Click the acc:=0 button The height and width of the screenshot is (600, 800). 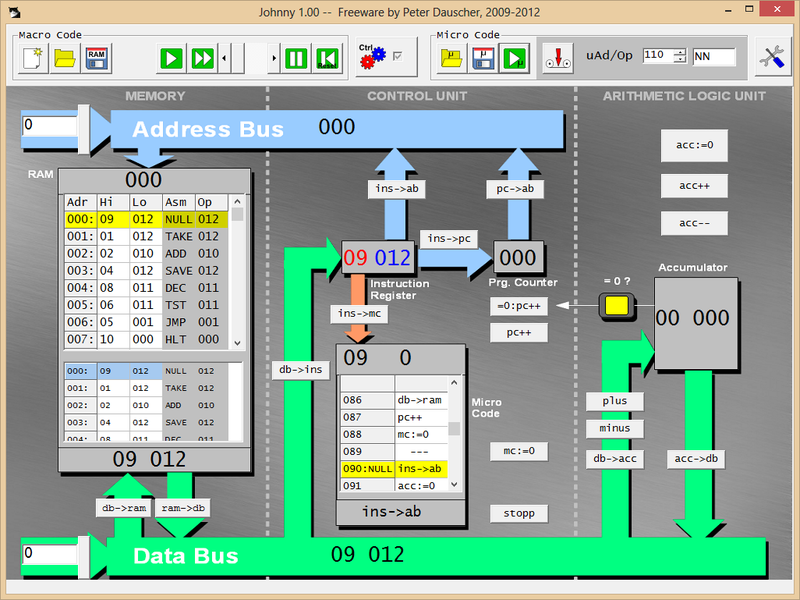tap(693, 146)
